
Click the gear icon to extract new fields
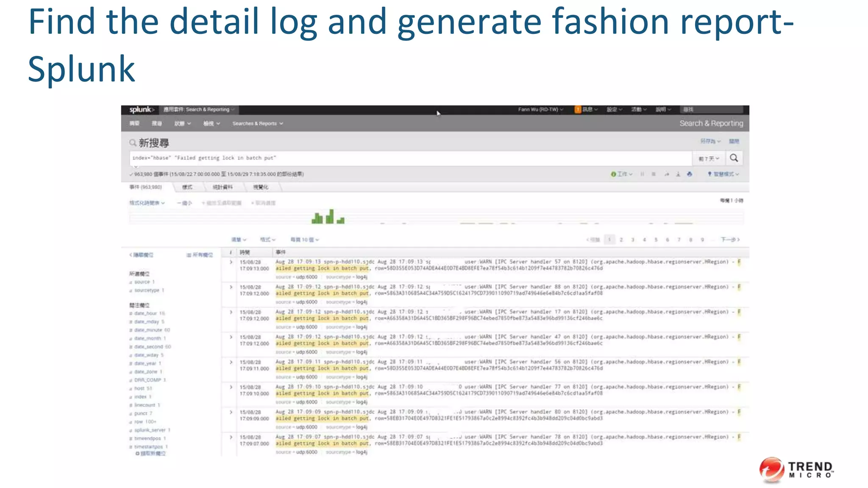(x=138, y=453)
